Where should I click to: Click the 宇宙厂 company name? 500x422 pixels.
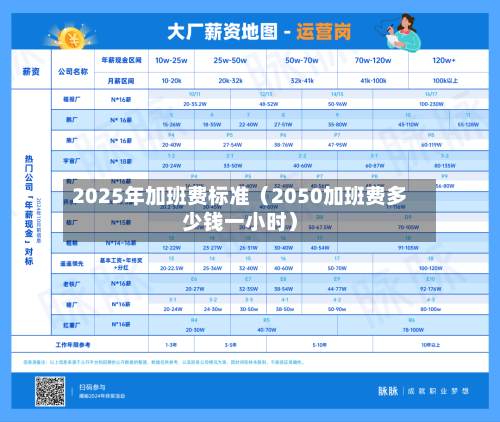coord(72,161)
